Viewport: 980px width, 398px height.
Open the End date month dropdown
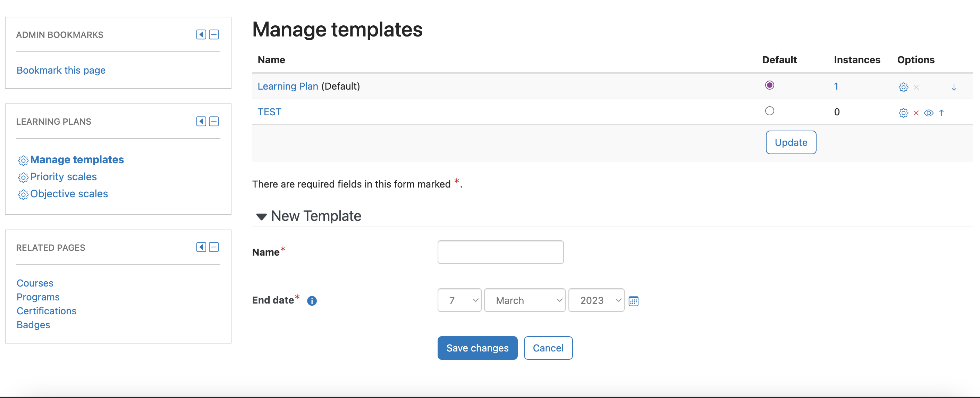pos(525,300)
